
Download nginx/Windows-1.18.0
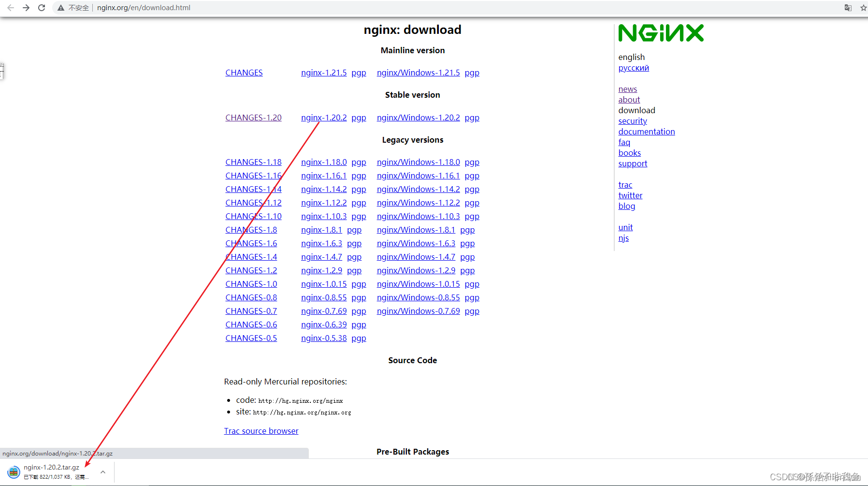pyautogui.click(x=418, y=162)
